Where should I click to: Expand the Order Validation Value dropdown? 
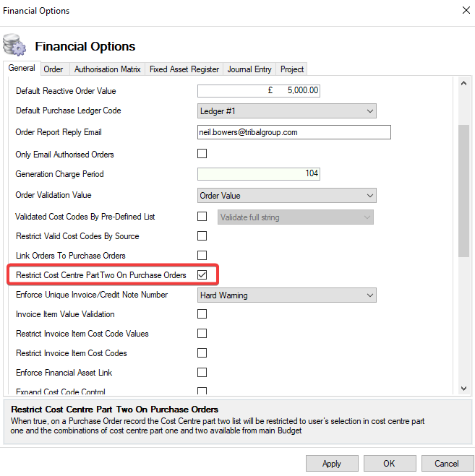click(x=287, y=196)
